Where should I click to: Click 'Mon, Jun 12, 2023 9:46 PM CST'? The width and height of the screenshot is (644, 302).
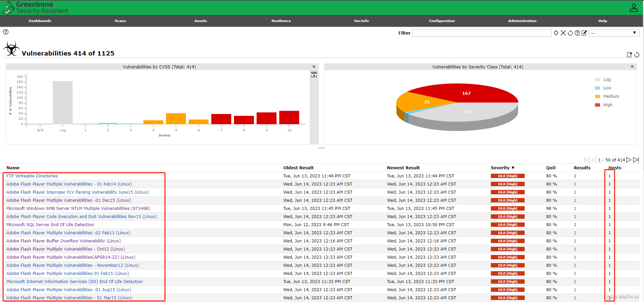pyautogui.click(x=316, y=225)
